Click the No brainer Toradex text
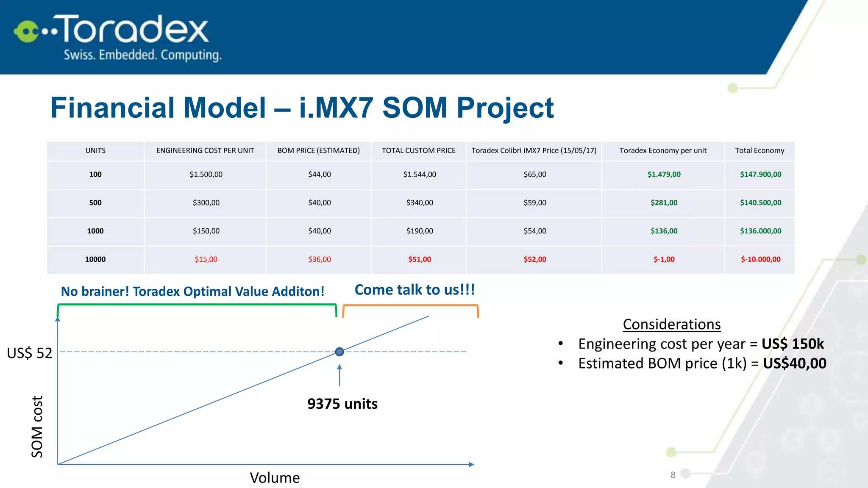868x488 pixels. [x=192, y=291]
